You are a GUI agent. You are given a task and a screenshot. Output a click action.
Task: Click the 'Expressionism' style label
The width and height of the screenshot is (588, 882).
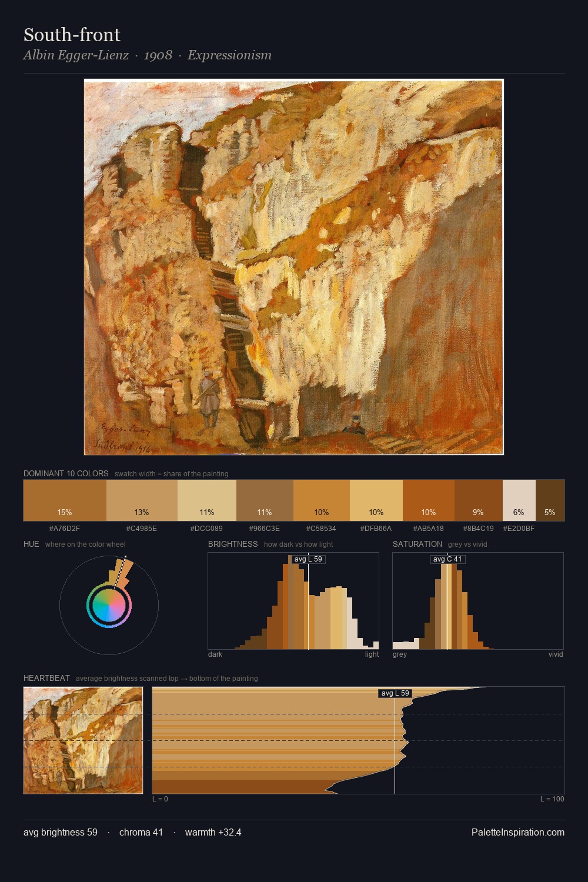pos(229,55)
